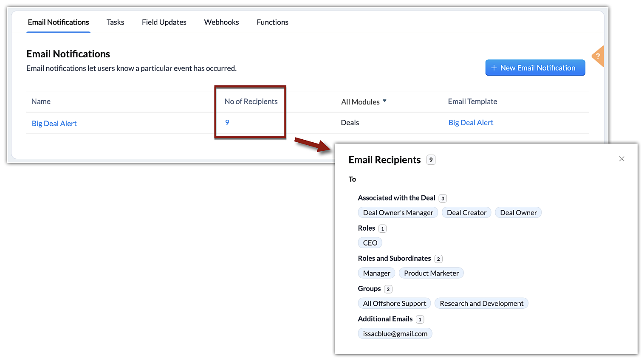
Task: Select the Product Marketer role tag
Action: coord(431,273)
